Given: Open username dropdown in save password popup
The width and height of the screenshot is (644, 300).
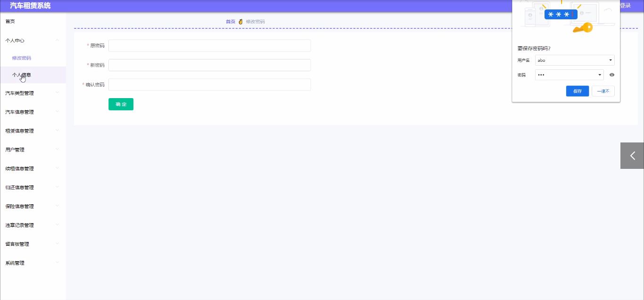Looking at the screenshot, I should [x=575, y=60].
